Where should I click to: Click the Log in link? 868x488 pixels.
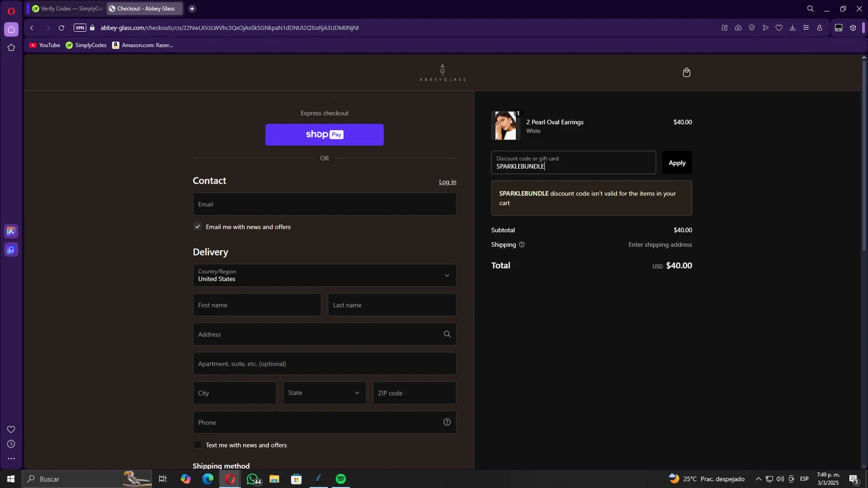click(447, 182)
